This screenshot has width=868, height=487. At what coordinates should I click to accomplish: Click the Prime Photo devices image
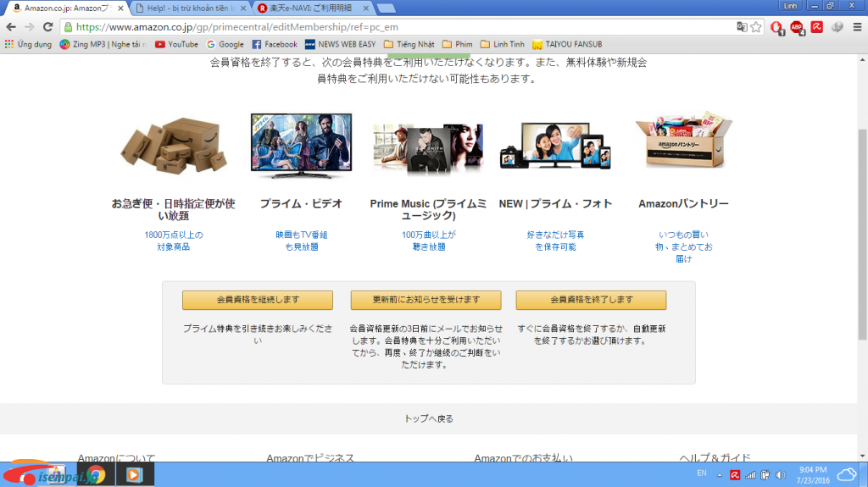tap(555, 146)
